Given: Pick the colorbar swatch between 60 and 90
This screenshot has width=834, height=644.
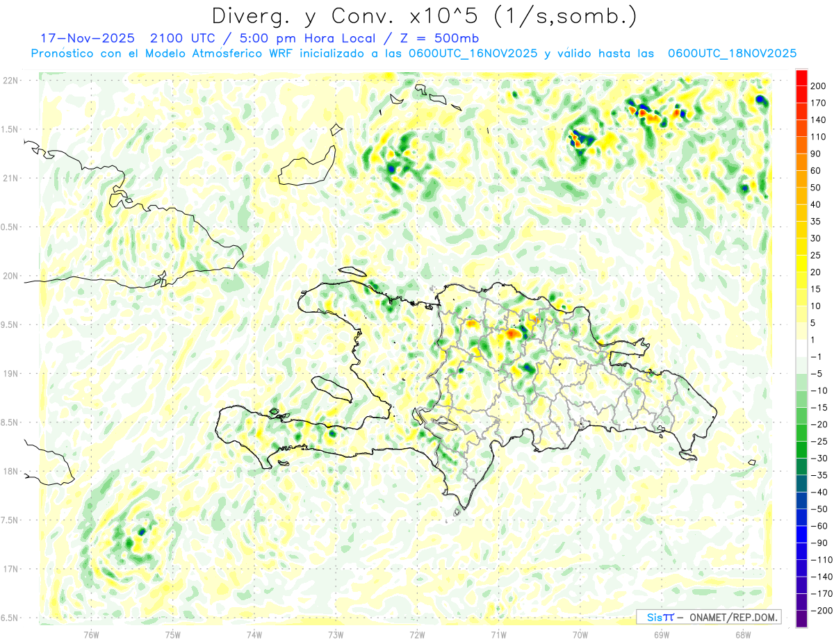Looking at the screenshot, I should tap(802, 162).
